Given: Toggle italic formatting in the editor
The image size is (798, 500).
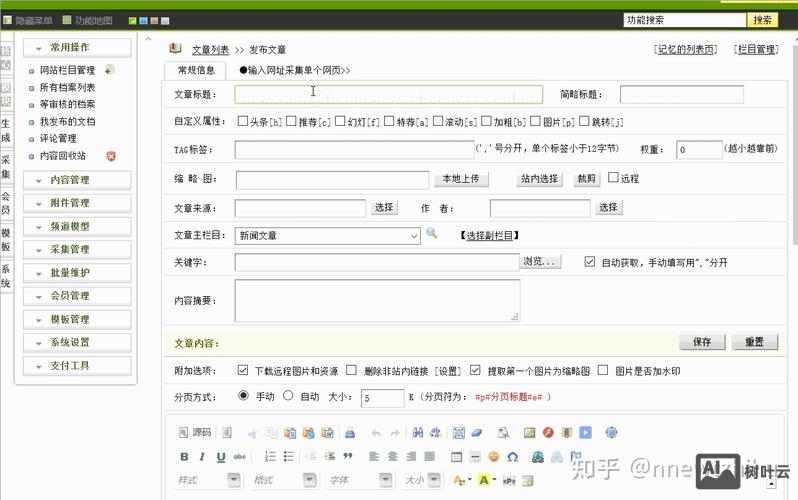Looking at the screenshot, I should point(202,457).
